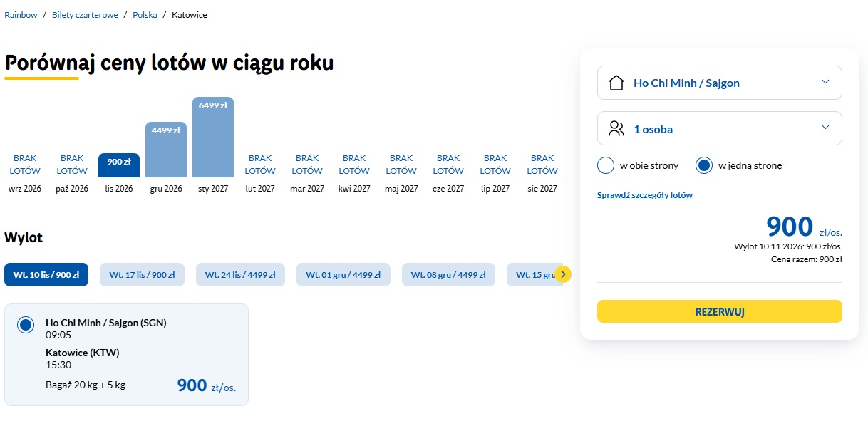Click the 'sie 2027' month label
Viewport: 868px width, 431px height.
[542, 189]
